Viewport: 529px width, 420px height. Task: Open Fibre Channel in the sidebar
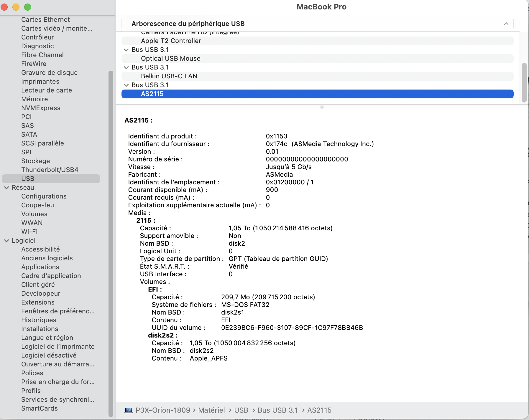click(x=42, y=55)
